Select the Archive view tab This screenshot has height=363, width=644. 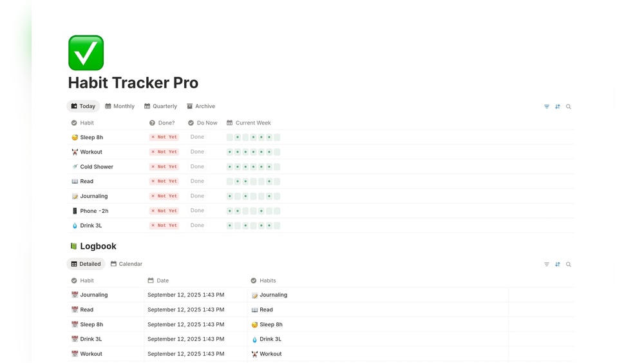click(x=201, y=106)
